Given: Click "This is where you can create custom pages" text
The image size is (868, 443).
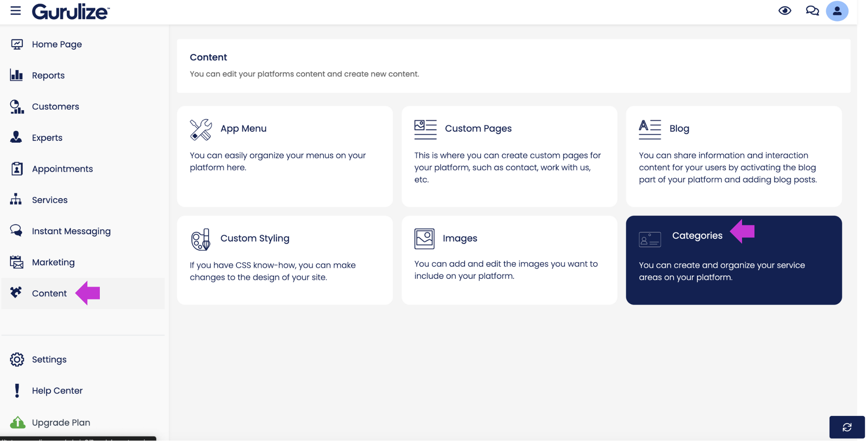Looking at the screenshot, I should click(x=508, y=168).
